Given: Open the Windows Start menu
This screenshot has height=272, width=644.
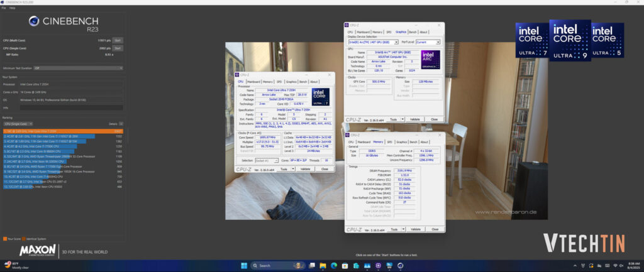Looking at the screenshot, I should pyautogui.click(x=244, y=266).
